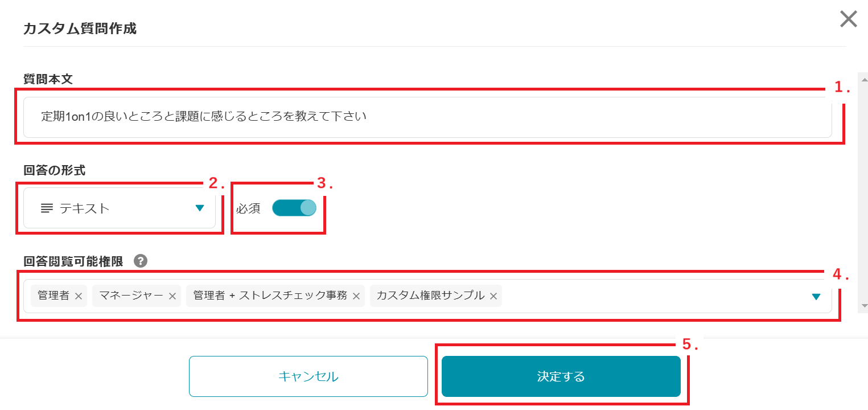Click the help icon beside 回答閲覧可能権限
868x410 pixels.
click(x=141, y=261)
